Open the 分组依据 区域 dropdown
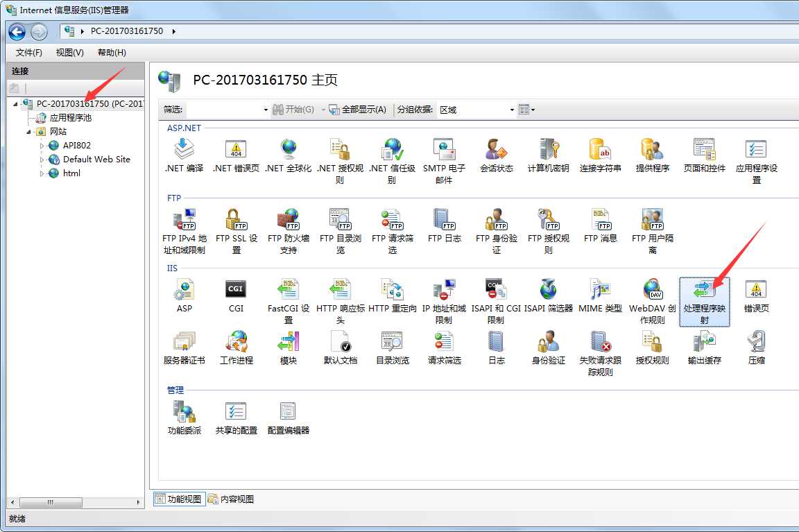Screen dimensions: 799x532 pos(512,110)
